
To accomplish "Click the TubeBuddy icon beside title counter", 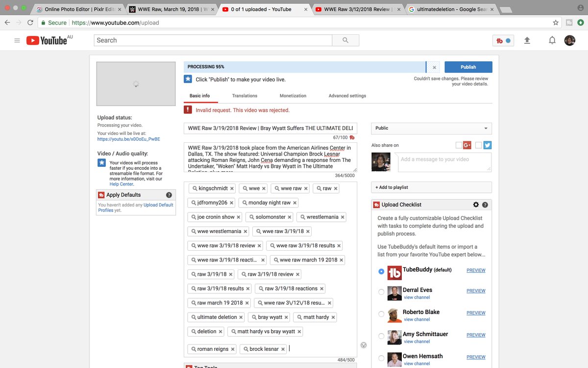I will 352,137.
